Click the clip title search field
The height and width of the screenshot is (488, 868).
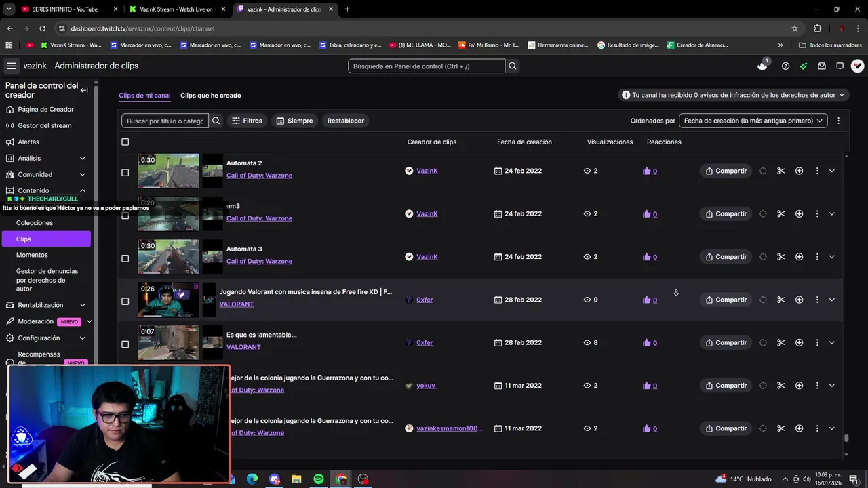click(165, 121)
